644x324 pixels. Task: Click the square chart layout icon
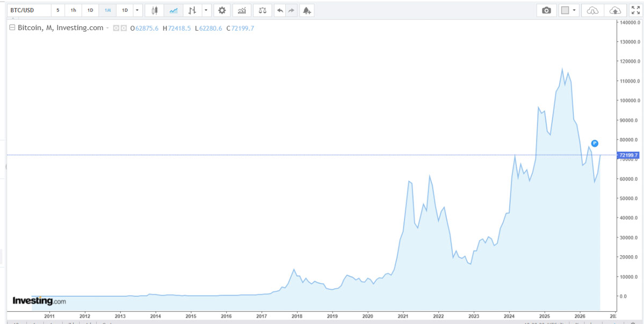pos(565,10)
